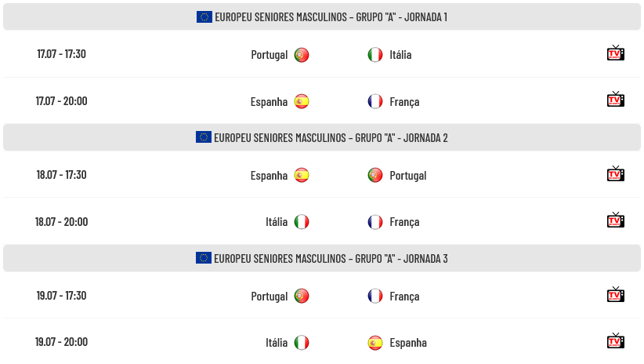Select the Grupo A Jornada 2 header
Viewport: 644px width, 364px height.
coord(322,137)
